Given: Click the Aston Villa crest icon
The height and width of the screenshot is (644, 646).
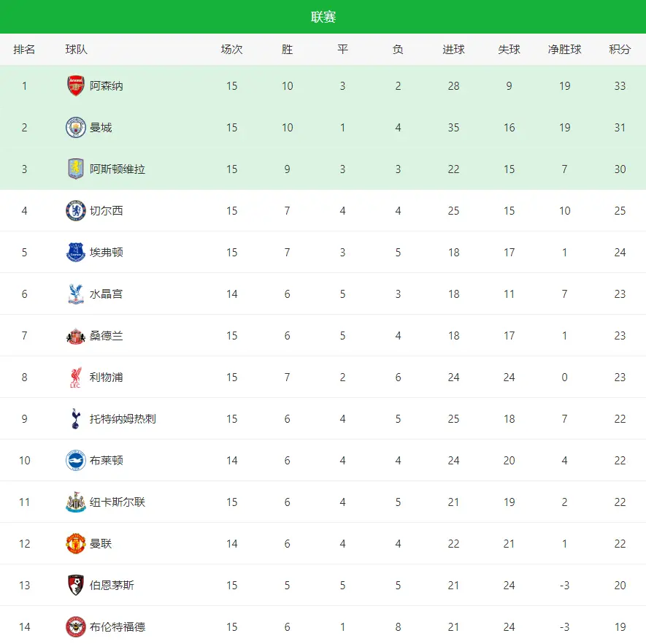Looking at the screenshot, I should [76, 169].
